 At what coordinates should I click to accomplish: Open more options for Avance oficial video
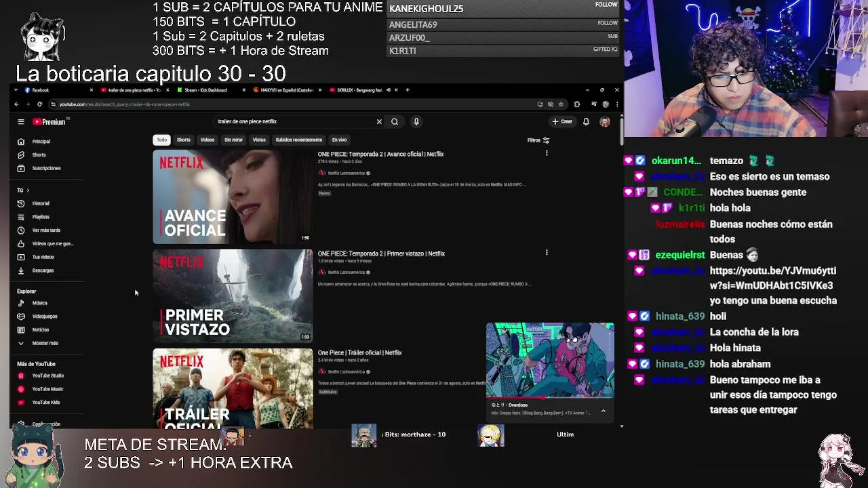tap(547, 153)
